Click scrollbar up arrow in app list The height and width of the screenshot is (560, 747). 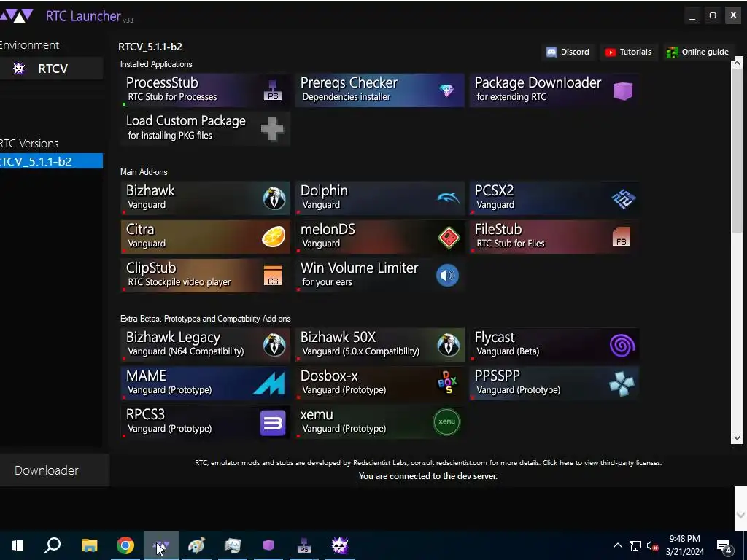pyautogui.click(x=738, y=63)
